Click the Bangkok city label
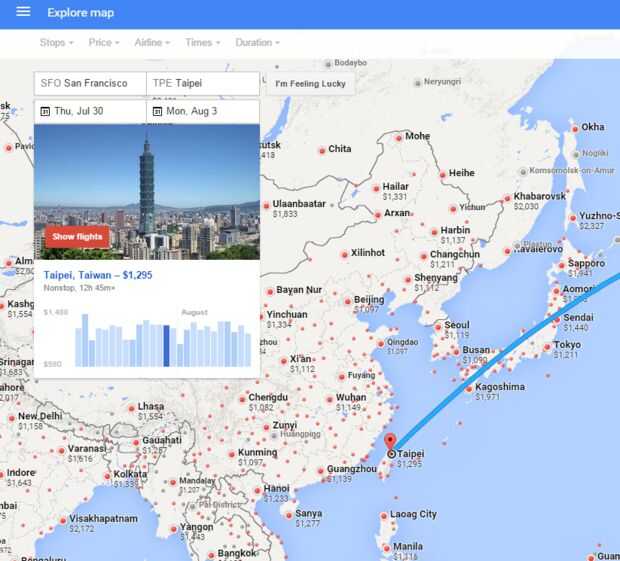The width and height of the screenshot is (620, 561). 237,553
